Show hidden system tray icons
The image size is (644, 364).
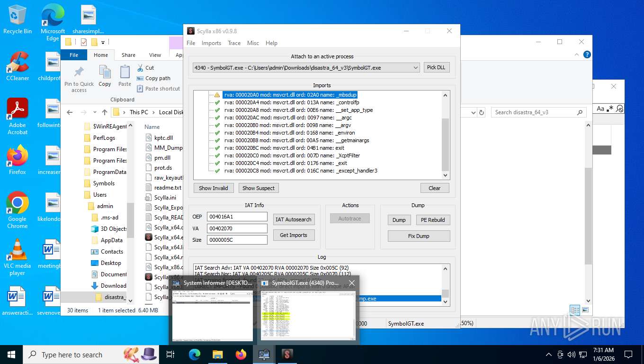tap(549, 355)
